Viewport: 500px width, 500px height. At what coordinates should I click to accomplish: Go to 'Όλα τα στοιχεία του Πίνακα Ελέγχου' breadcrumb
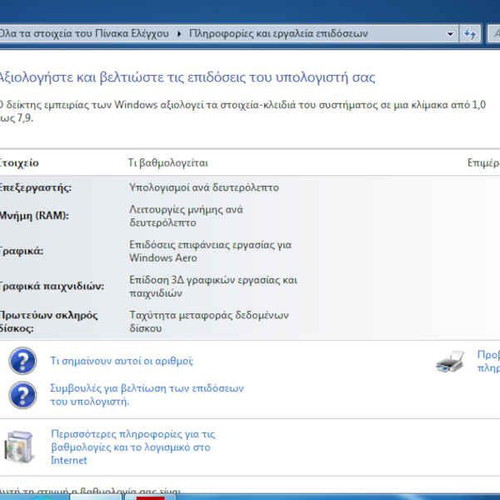coord(84,34)
